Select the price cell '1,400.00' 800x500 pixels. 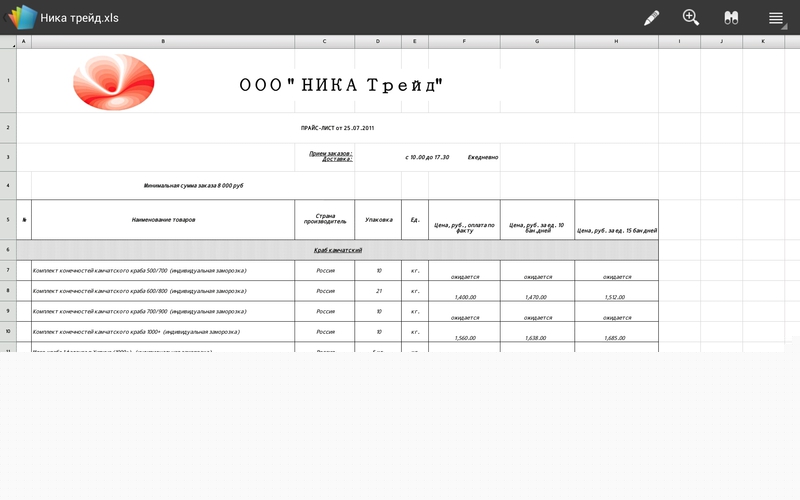point(464,291)
